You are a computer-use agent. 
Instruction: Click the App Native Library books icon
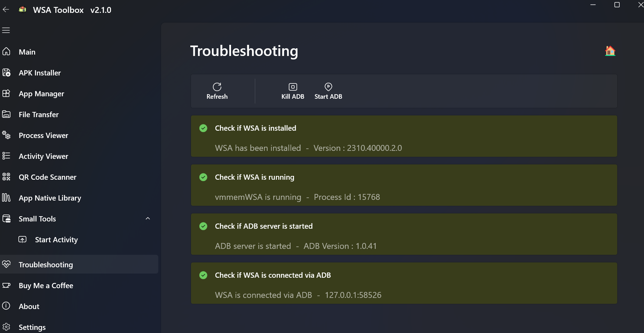click(x=6, y=198)
